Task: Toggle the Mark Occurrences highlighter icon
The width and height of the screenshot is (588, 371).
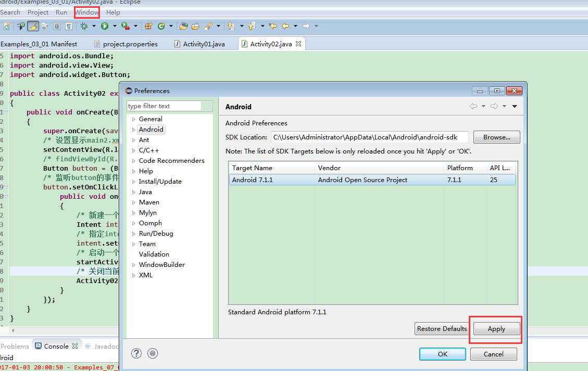Action: point(33,26)
